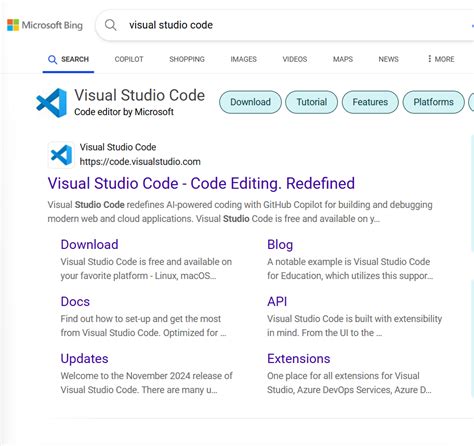474x446 pixels.
Task: Open the Updates sitelink
Action: [84, 359]
